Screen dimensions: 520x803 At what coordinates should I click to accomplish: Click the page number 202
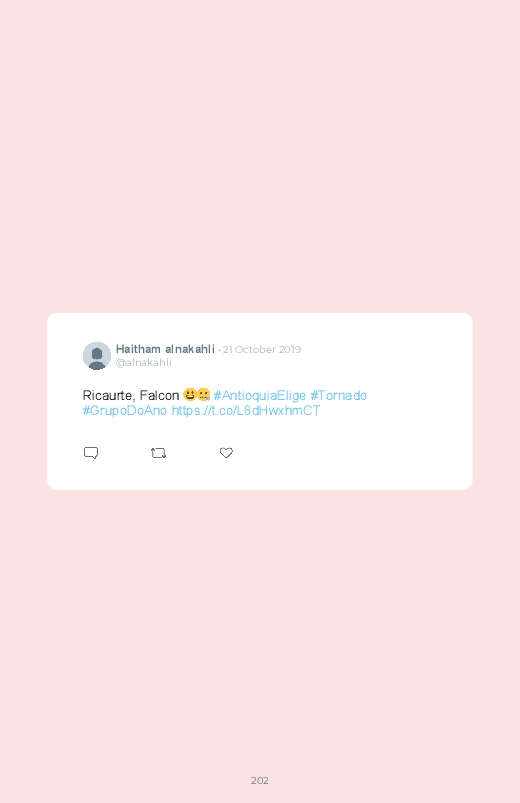pyautogui.click(x=260, y=780)
